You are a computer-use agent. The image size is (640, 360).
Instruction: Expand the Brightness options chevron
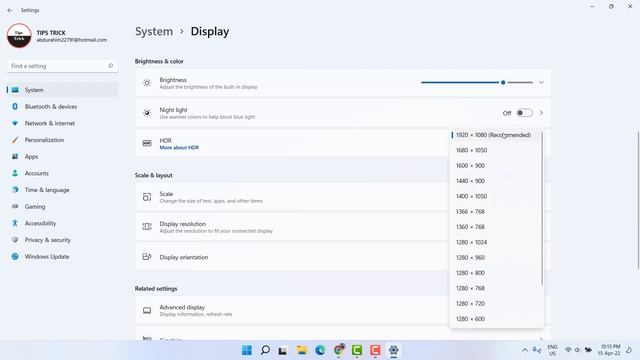(x=541, y=82)
